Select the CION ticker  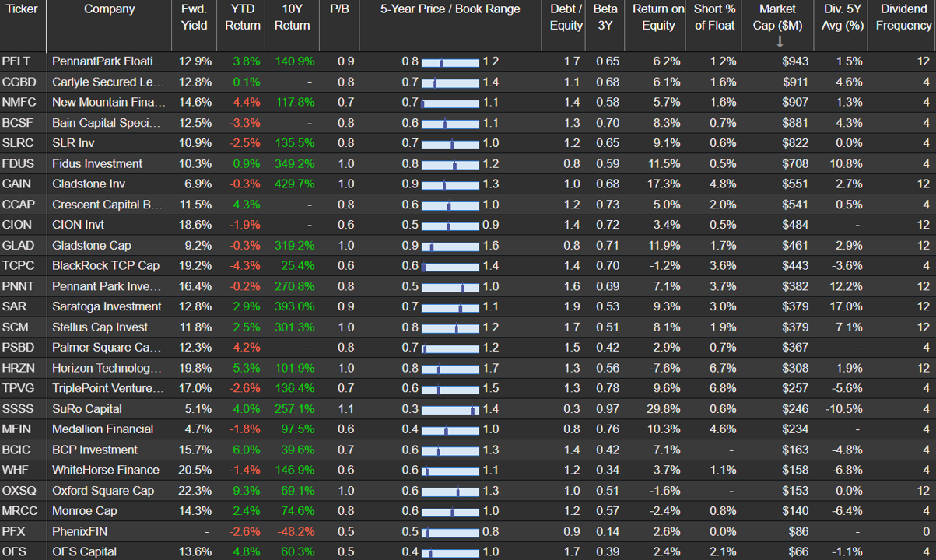(17, 225)
